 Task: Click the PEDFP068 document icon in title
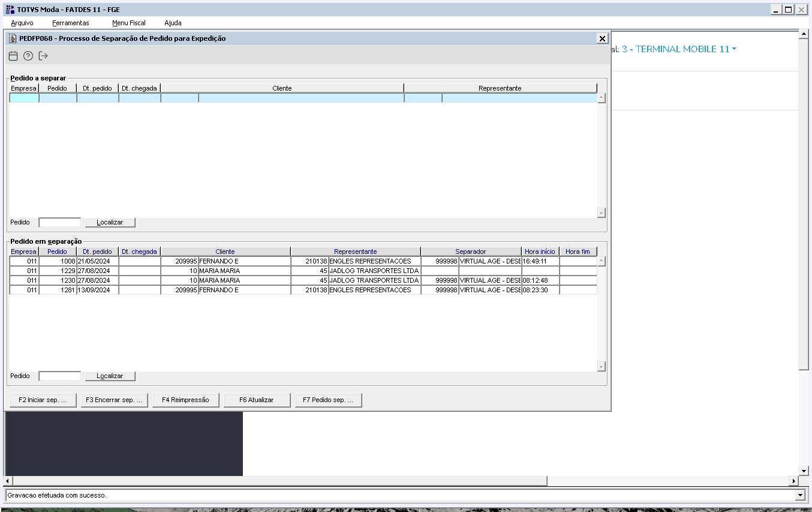coord(13,38)
